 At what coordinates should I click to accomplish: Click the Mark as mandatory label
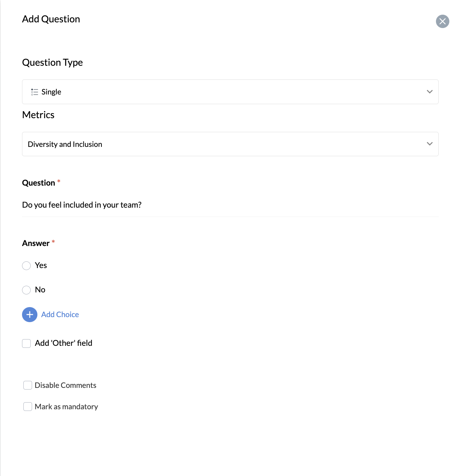coord(66,407)
